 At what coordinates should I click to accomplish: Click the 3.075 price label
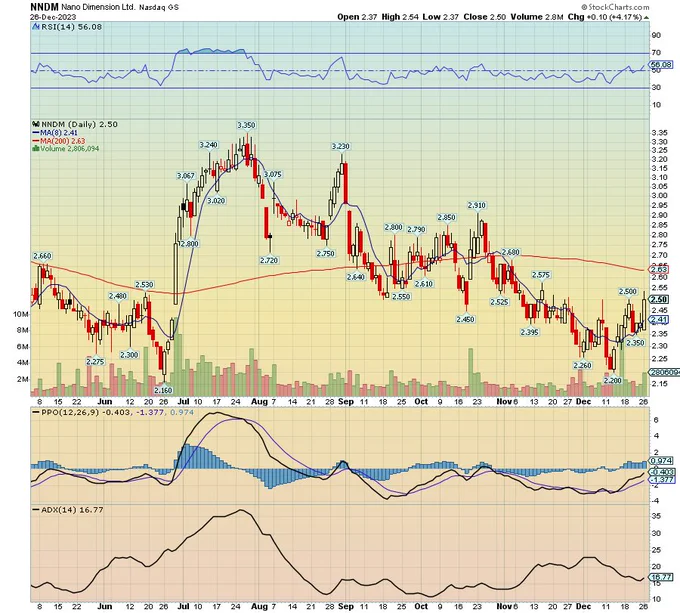click(273, 174)
